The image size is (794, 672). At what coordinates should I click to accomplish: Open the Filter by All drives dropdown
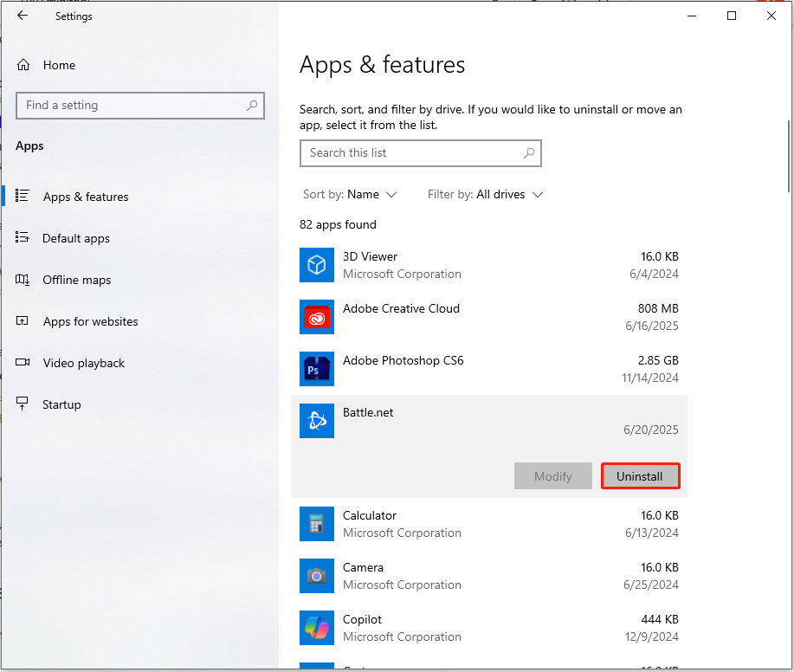pyautogui.click(x=485, y=195)
